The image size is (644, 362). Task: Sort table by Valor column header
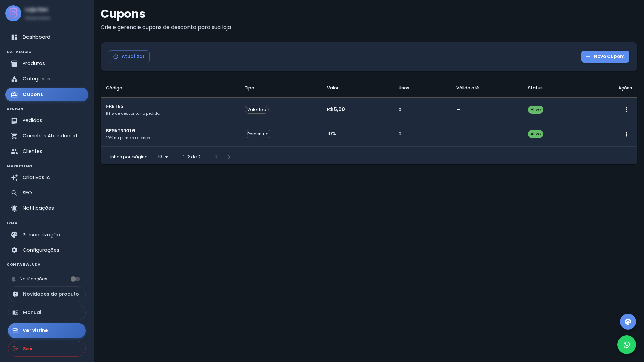[333, 88]
